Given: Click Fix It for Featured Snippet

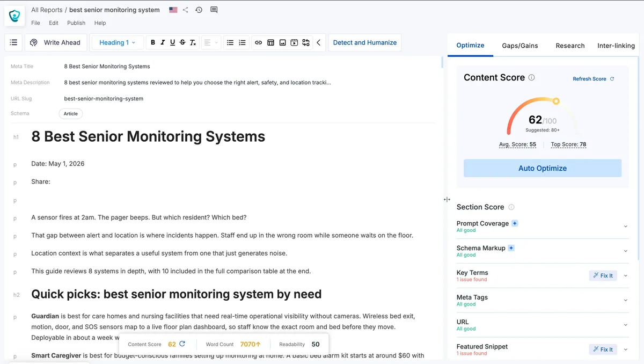Looking at the screenshot, I should pos(603,350).
